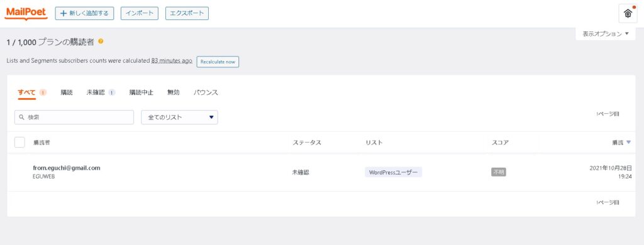Open subscriber from.eguchi@gmail.com
This screenshot has height=245, width=644.
pyautogui.click(x=67, y=168)
